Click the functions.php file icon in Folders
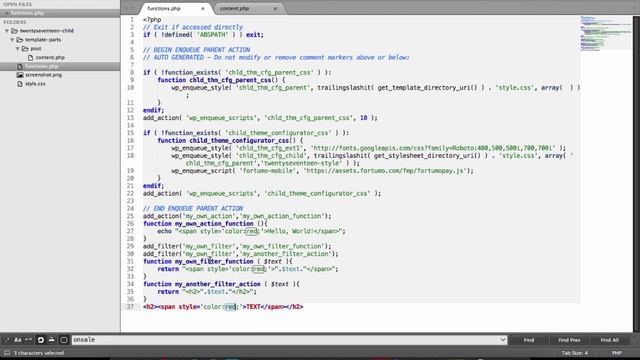Screen dimensions: 640x360 (x=20, y=66)
